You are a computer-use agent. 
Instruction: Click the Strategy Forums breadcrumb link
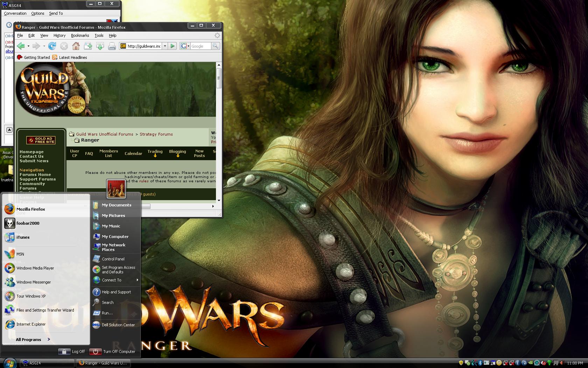[x=156, y=134]
